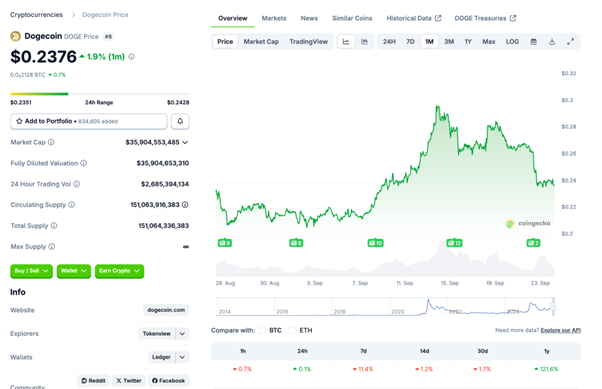Select the line chart view icon
The width and height of the screenshot is (602, 389).
pyautogui.click(x=346, y=41)
